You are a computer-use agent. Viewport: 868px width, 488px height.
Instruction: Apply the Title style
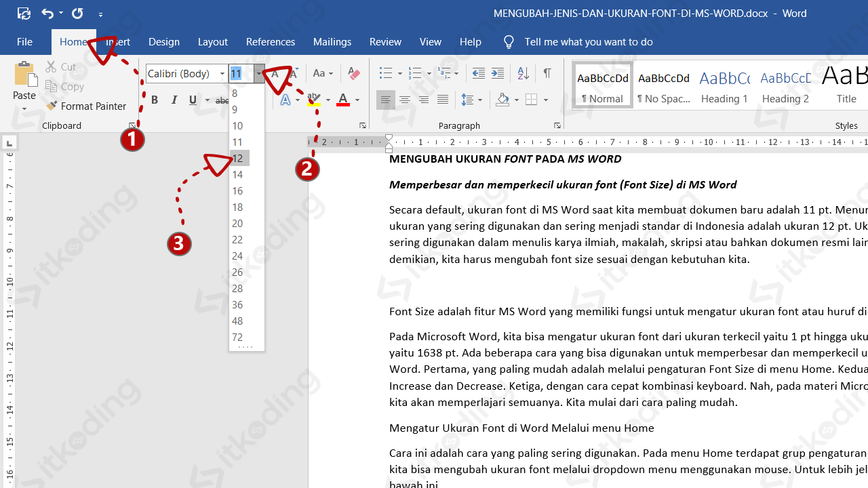tap(844, 85)
